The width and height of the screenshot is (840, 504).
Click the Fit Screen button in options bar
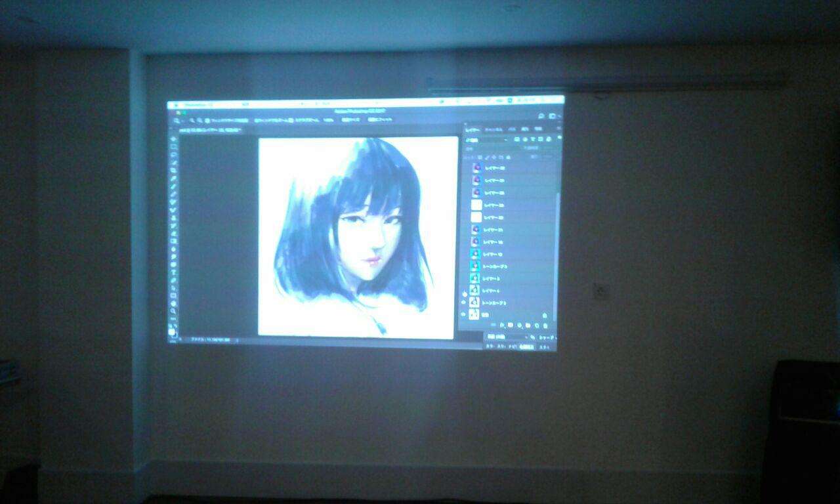(350, 120)
